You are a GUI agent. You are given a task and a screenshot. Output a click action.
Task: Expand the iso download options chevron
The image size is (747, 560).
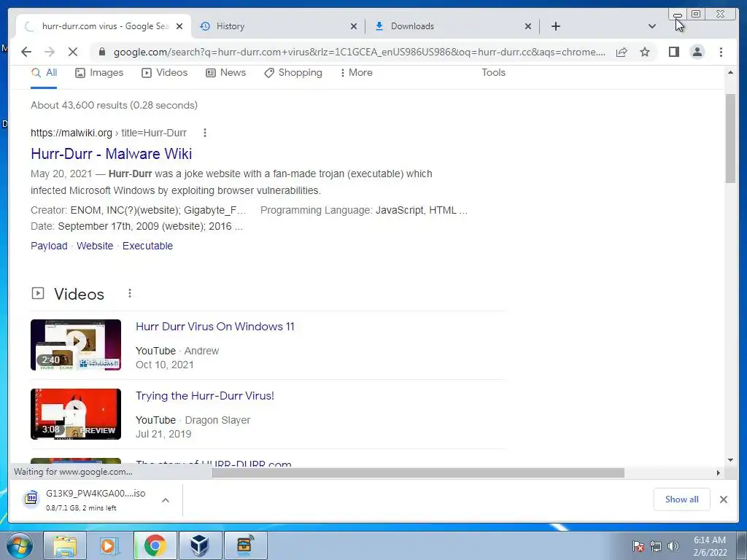(x=166, y=500)
